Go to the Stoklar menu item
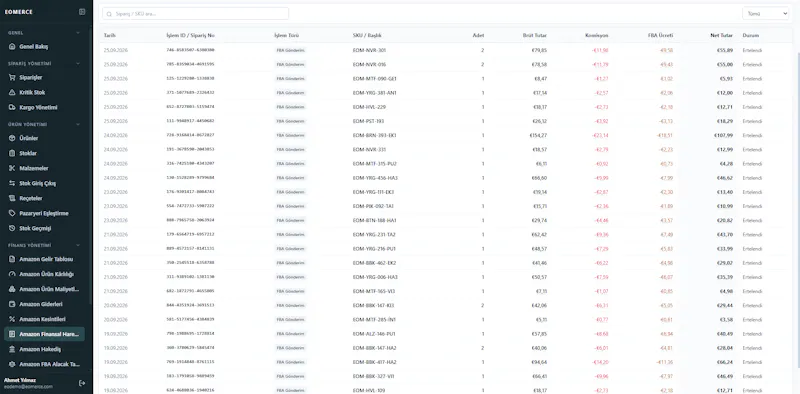 (x=44, y=153)
